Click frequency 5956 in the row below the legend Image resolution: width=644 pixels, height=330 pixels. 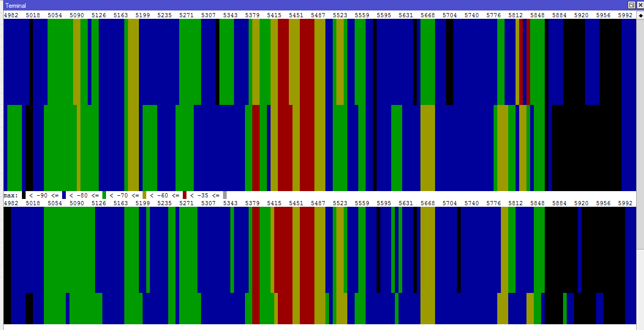[603, 203]
